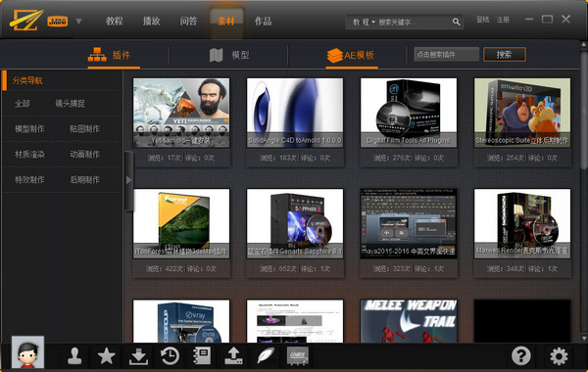This screenshot has width=588, height=372.
Task: Open the notebook icon in bottom toolbar
Action: (x=202, y=355)
